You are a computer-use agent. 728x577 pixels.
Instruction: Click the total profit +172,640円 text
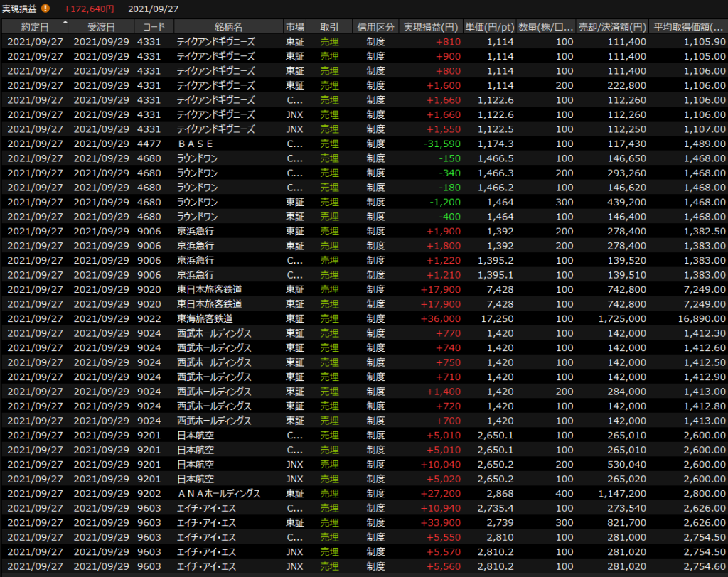[x=89, y=9]
